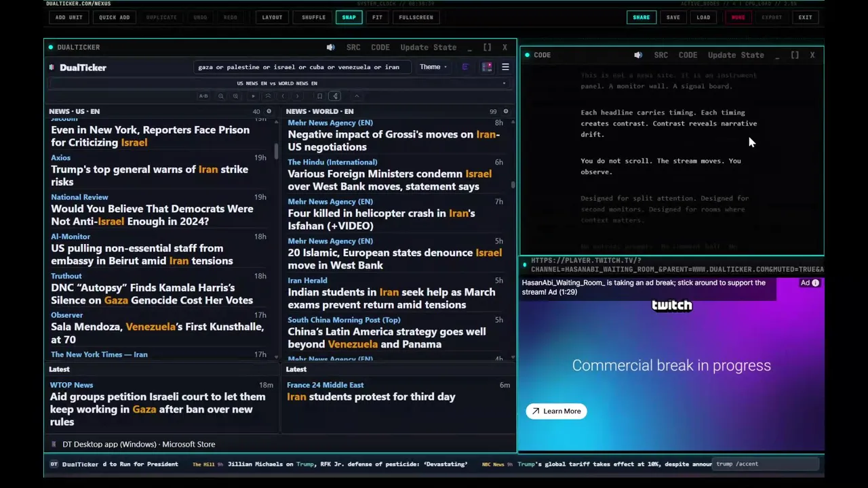Click the World news column scrollbar
Image resolution: width=868 pixels, height=488 pixels.
tap(513, 184)
